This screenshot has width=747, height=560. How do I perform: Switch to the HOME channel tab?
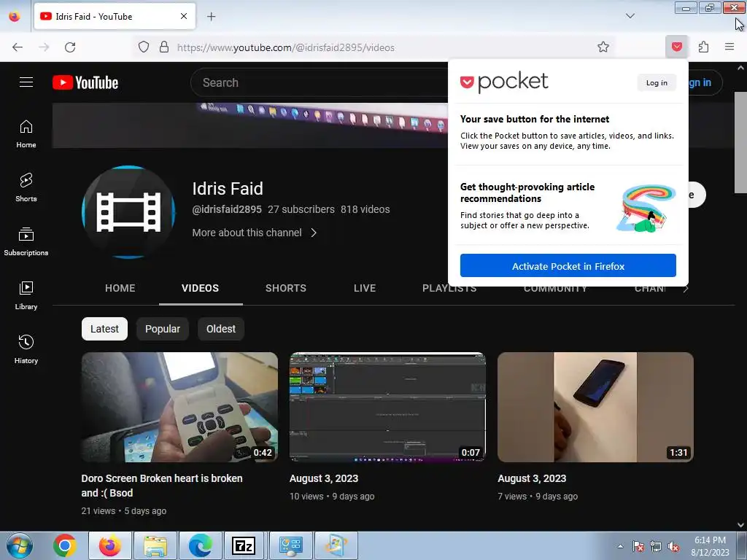[120, 288]
